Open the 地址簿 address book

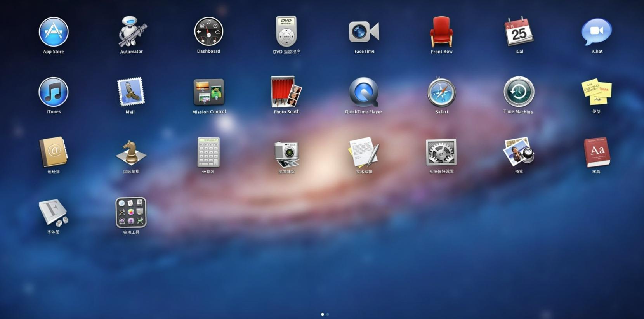pyautogui.click(x=54, y=152)
